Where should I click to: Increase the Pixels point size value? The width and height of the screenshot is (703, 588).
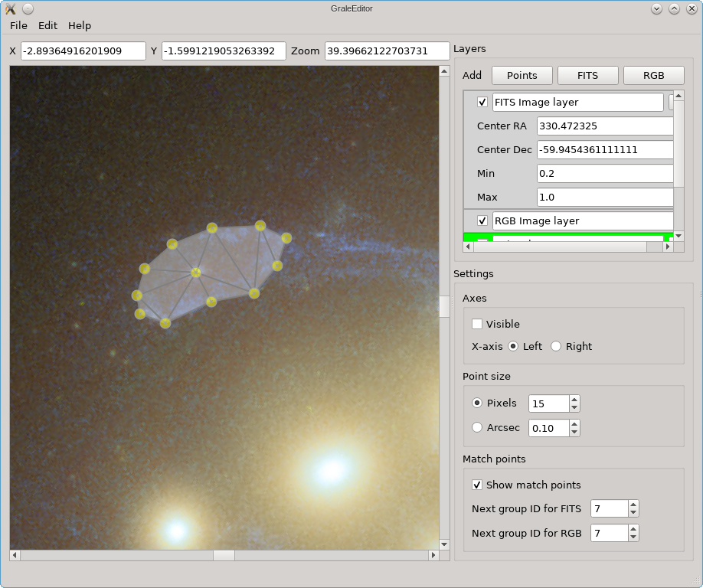[574, 400]
